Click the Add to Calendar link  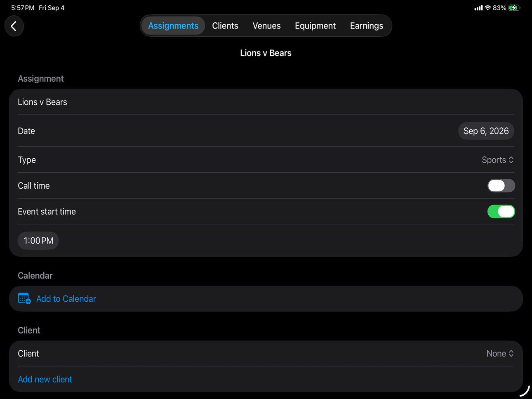tap(66, 299)
